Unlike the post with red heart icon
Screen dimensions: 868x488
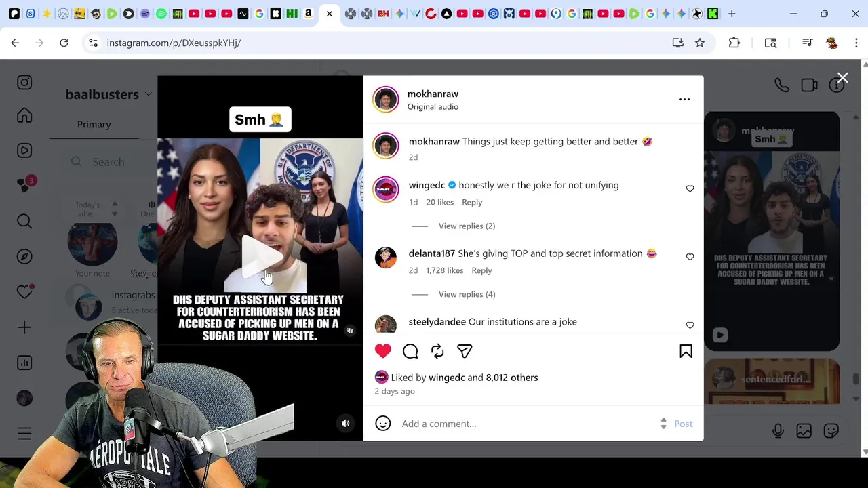(x=383, y=351)
